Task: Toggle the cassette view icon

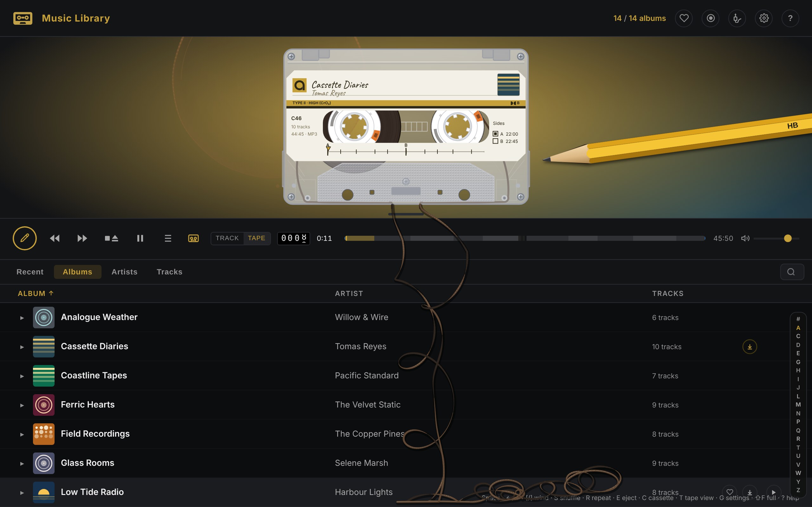Action: tap(193, 238)
